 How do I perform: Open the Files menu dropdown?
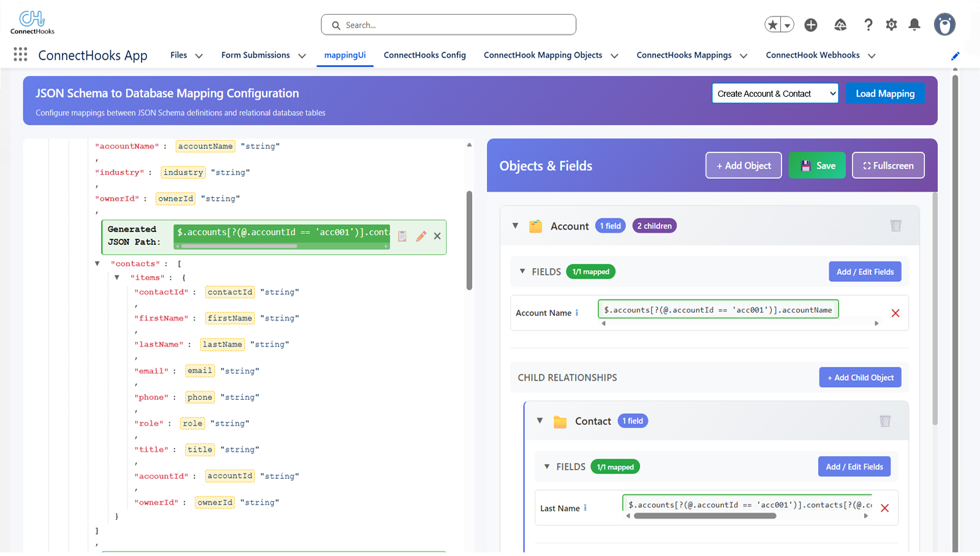(186, 55)
